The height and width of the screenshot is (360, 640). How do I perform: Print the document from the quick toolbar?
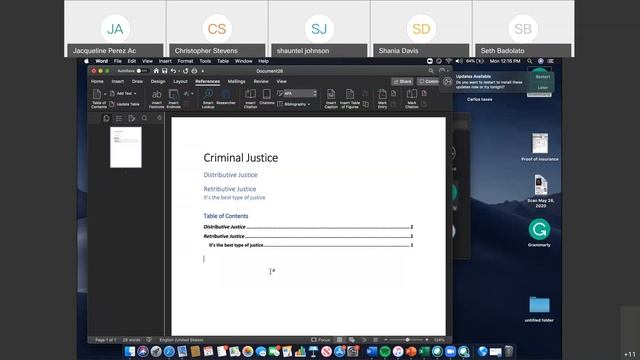pos(194,71)
